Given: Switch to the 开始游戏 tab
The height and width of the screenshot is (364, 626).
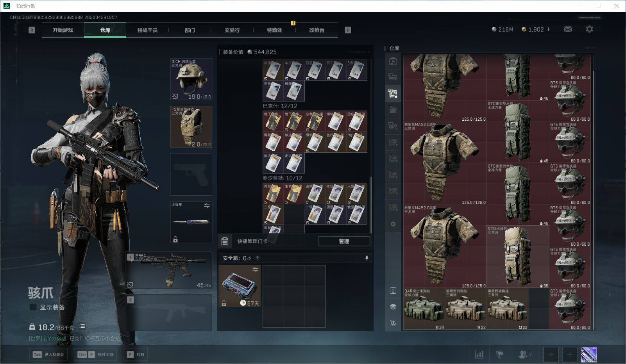Looking at the screenshot, I should (63, 30).
